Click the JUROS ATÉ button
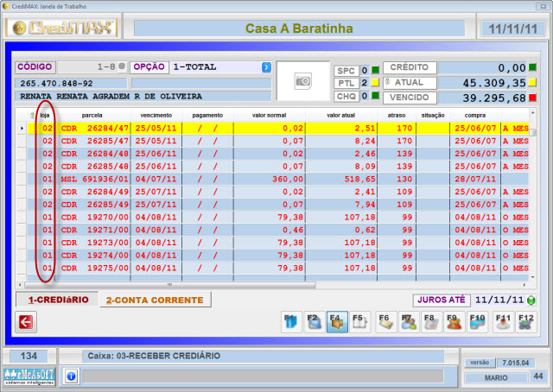Viewport: 553px width, 392px height. 441,300
